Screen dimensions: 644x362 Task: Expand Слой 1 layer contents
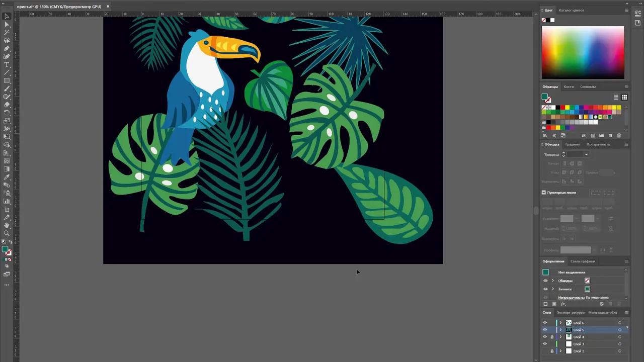pyautogui.click(x=560, y=351)
